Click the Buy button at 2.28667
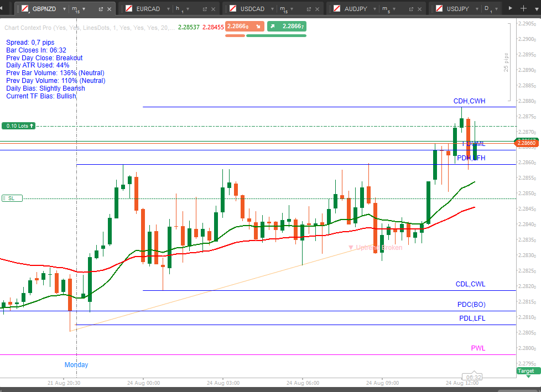541x392 pixels. tap(287, 26)
